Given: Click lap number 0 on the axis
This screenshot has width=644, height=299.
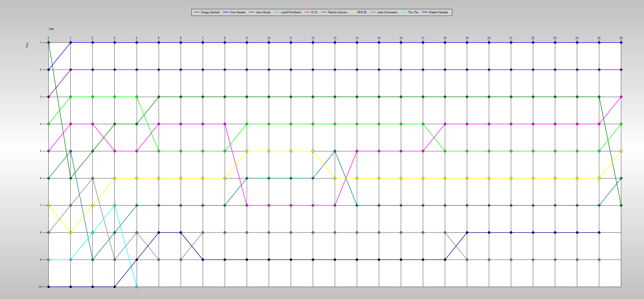Looking at the screenshot, I should click(x=48, y=38).
